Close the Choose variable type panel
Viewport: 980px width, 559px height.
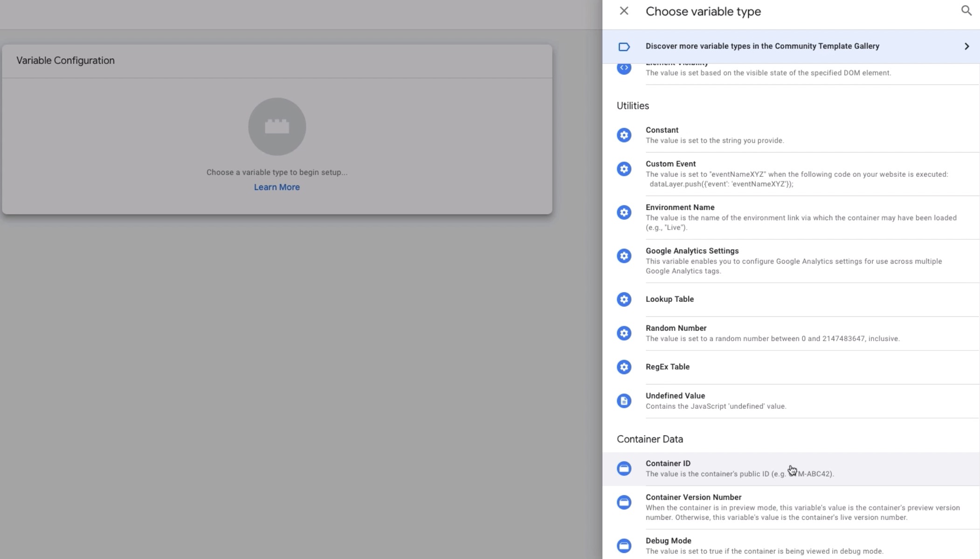[624, 11]
